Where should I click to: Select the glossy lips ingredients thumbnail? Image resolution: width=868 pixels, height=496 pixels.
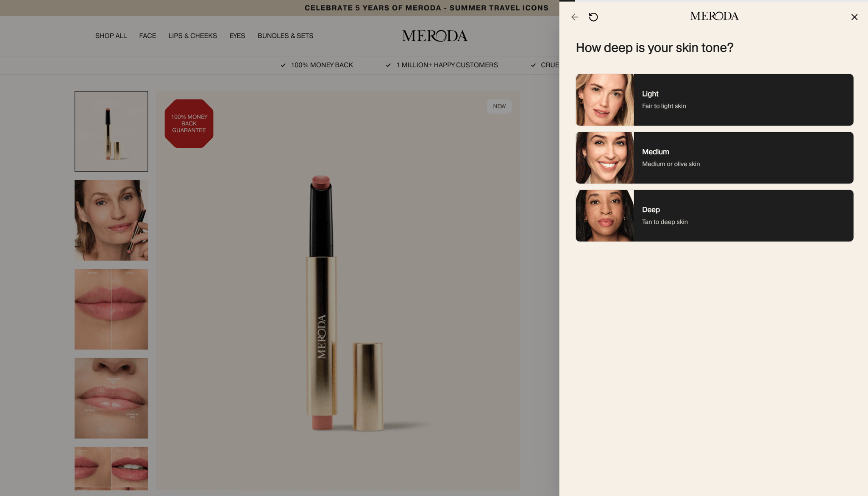[x=111, y=398]
